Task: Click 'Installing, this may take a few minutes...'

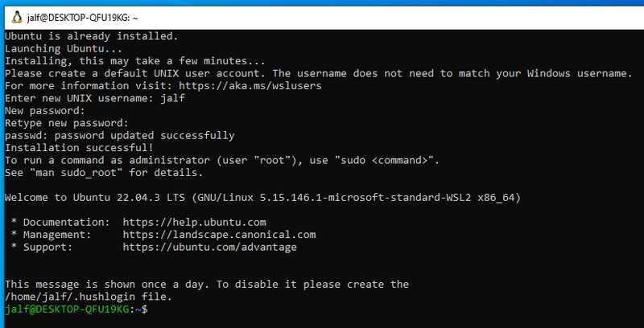Action: coord(135,61)
